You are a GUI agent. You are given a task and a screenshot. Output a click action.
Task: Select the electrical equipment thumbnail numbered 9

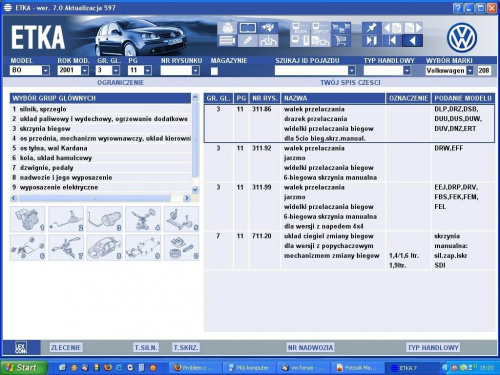[143, 247]
